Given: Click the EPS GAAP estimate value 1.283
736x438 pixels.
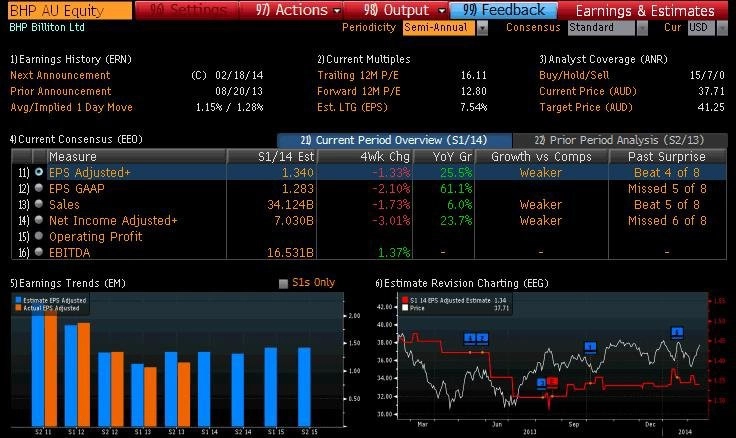Looking at the screenshot, I should coord(298,189).
